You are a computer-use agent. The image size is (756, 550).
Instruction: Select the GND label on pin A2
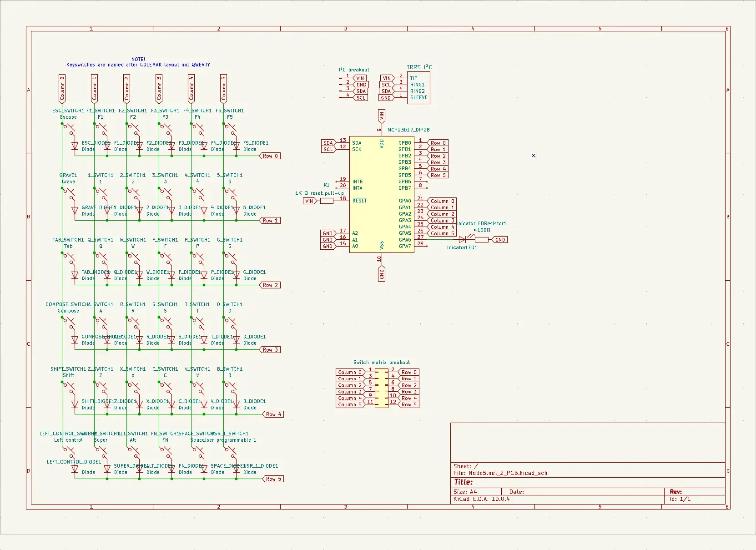coord(328,233)
